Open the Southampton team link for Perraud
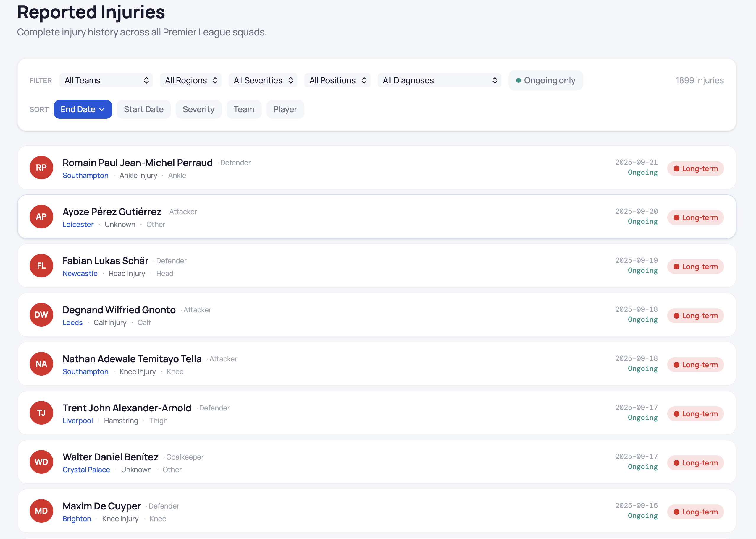Viewport: 756px width, 539px height. pos(85,175)
